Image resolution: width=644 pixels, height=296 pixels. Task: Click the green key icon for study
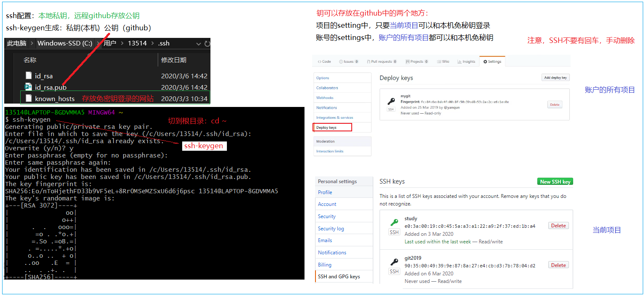(394, 222)
